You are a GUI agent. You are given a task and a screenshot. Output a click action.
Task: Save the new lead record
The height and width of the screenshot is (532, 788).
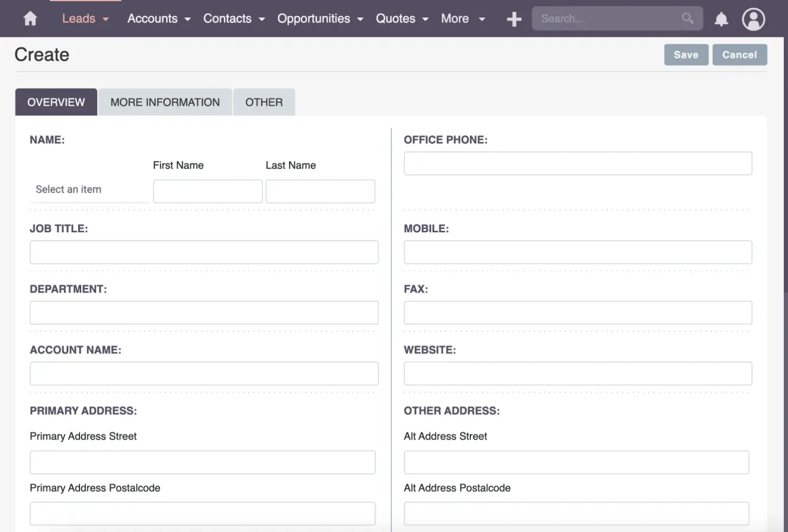coord(686,54)
